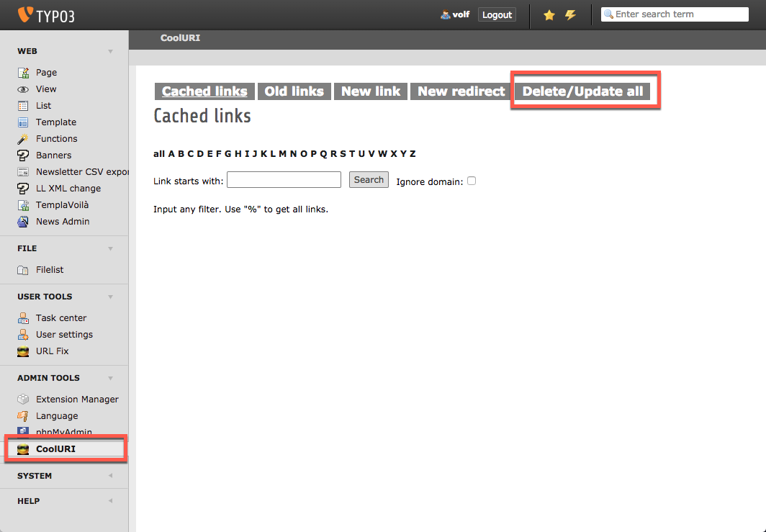Open the Template module icon
Image resolution: width=766 pixels, height=532 pixels.
(23, 122)
